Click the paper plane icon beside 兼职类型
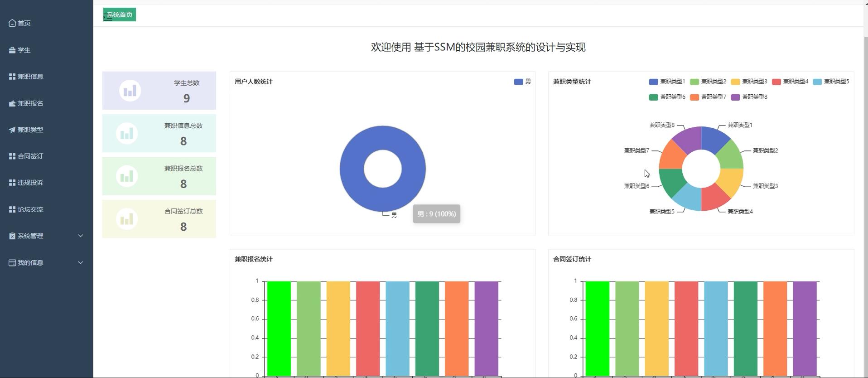The height and width of the screenshot is (378, 868). pyautogui.click(x=12, y=130)
